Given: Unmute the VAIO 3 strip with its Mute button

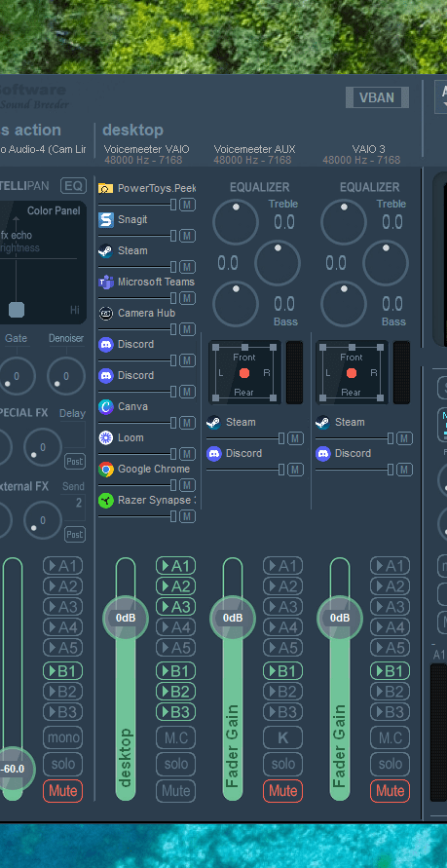Looking at the screenshot, I should coord(390,790).
